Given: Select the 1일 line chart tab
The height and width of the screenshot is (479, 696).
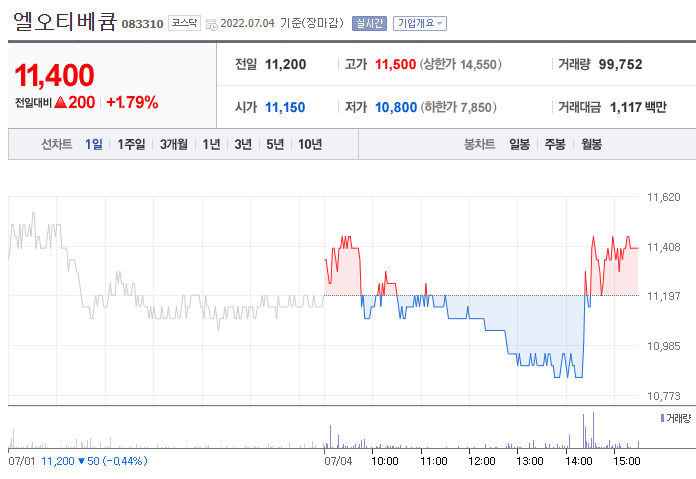Looking at the screenshot, I should [x=94, y=144].
